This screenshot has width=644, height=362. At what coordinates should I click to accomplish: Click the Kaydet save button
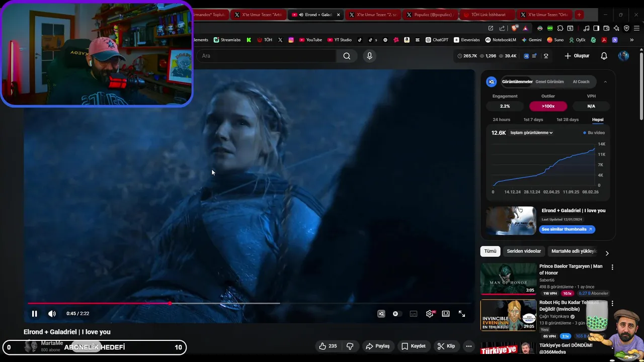point(414,346)
